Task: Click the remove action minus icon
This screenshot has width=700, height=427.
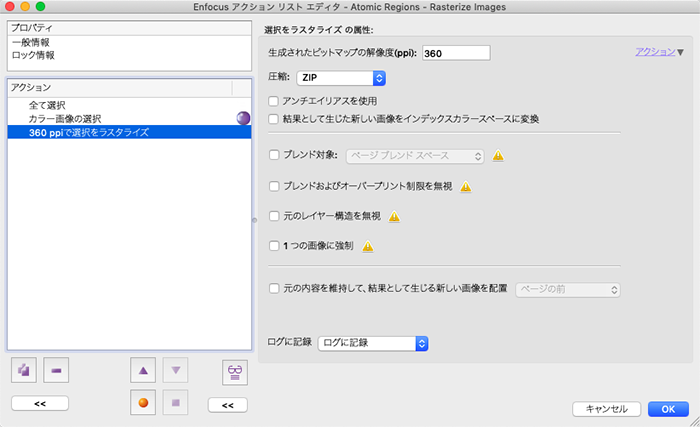Action: coord(56,370)
